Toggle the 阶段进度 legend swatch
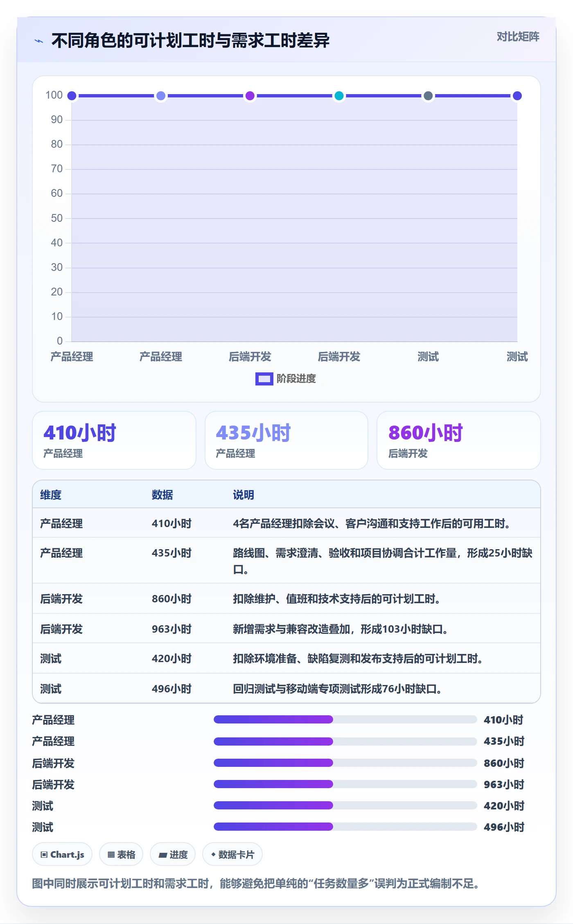The width and height of the screenshot is (573, 924). pyautogui.click(x=264, y=379)
